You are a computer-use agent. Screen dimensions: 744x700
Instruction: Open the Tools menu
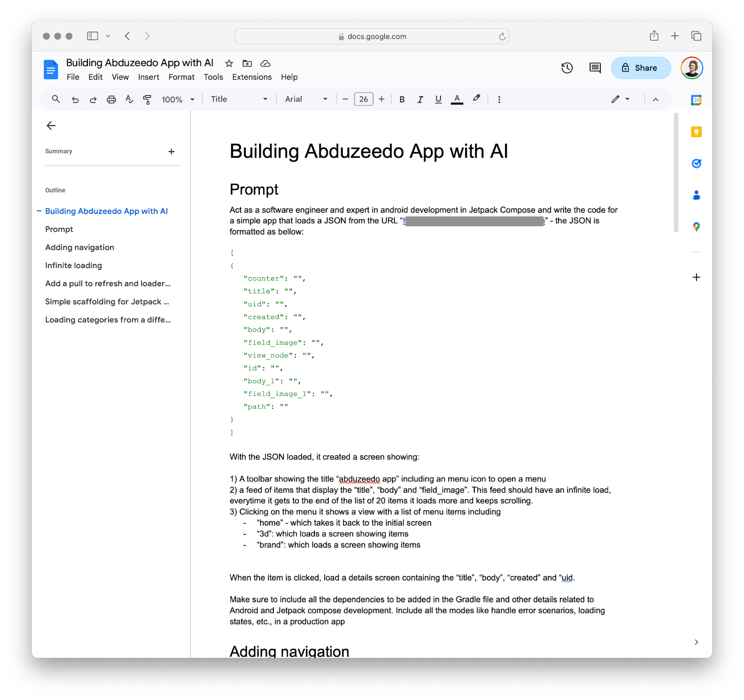coord(213,77)
